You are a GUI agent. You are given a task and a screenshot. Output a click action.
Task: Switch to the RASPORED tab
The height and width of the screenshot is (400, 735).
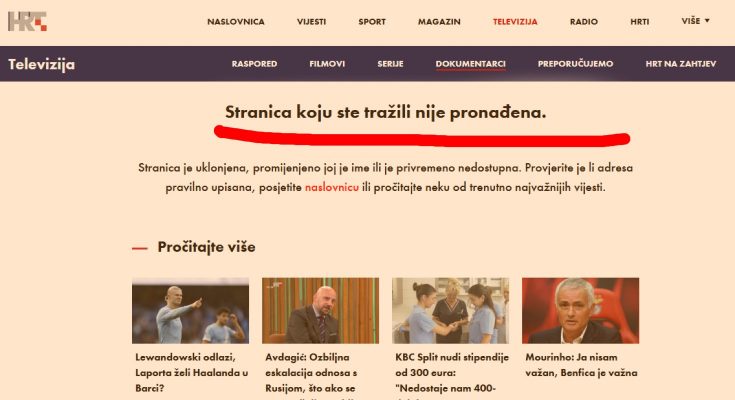pos(254,64)
